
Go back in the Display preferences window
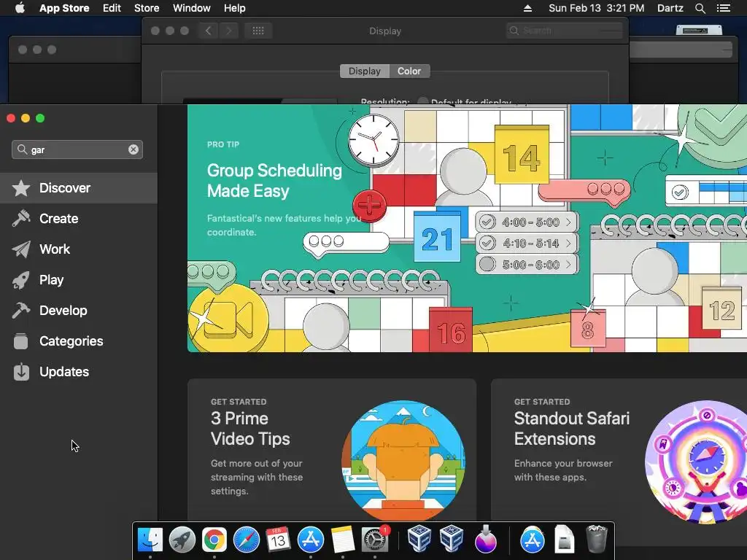click(208, 31)
